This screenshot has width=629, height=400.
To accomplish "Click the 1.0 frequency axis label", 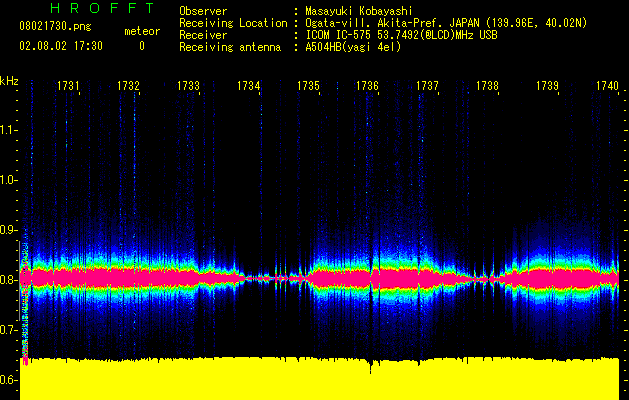I will coord(9,180).
